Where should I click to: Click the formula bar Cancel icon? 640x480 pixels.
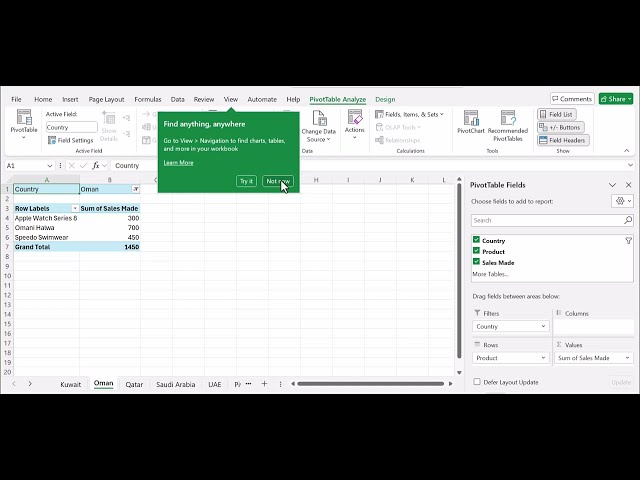71,165
